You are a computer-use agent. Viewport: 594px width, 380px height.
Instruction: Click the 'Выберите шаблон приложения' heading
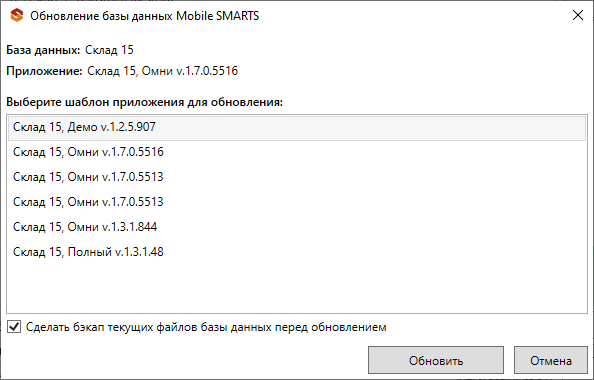[144, 102]
